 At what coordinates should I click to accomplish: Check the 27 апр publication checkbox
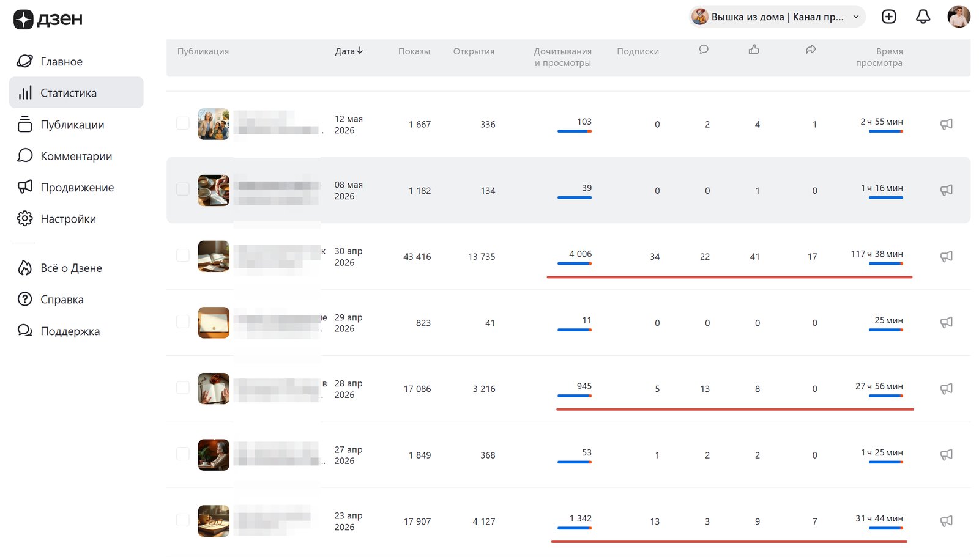point(183,454)
